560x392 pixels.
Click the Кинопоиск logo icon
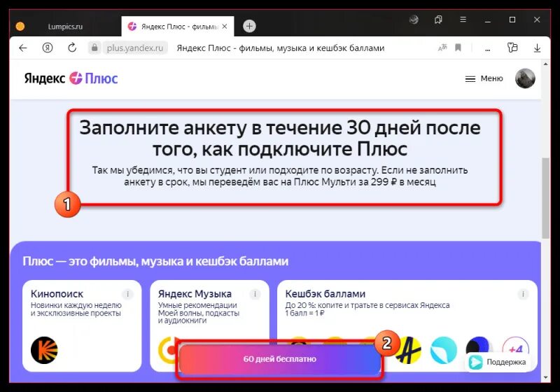44,350
